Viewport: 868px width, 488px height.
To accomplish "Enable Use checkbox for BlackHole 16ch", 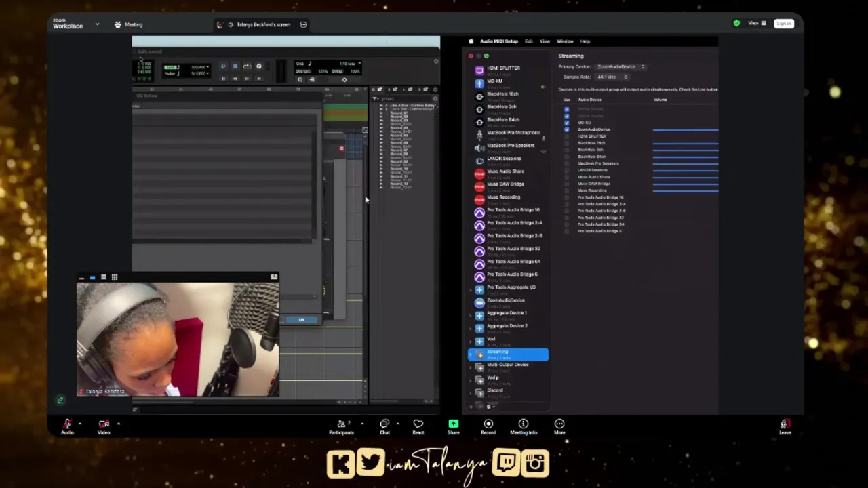I will coord(567,143).
